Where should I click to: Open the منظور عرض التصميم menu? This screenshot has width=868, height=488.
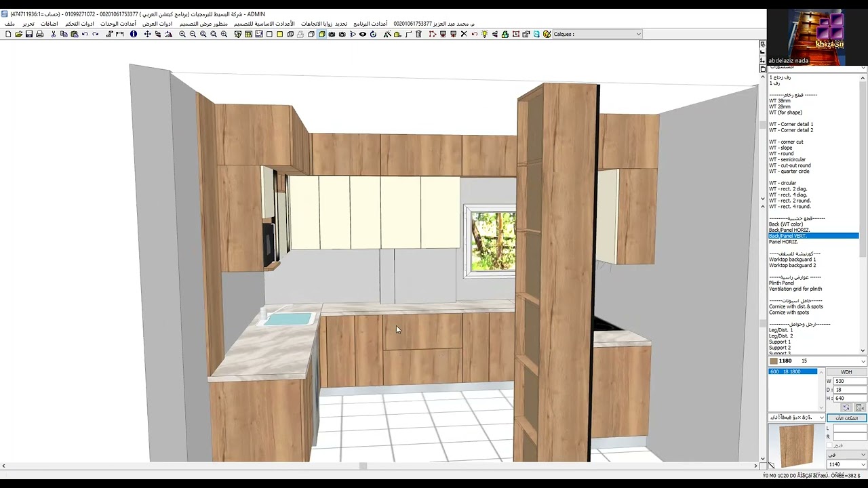(x=203, y=24)
